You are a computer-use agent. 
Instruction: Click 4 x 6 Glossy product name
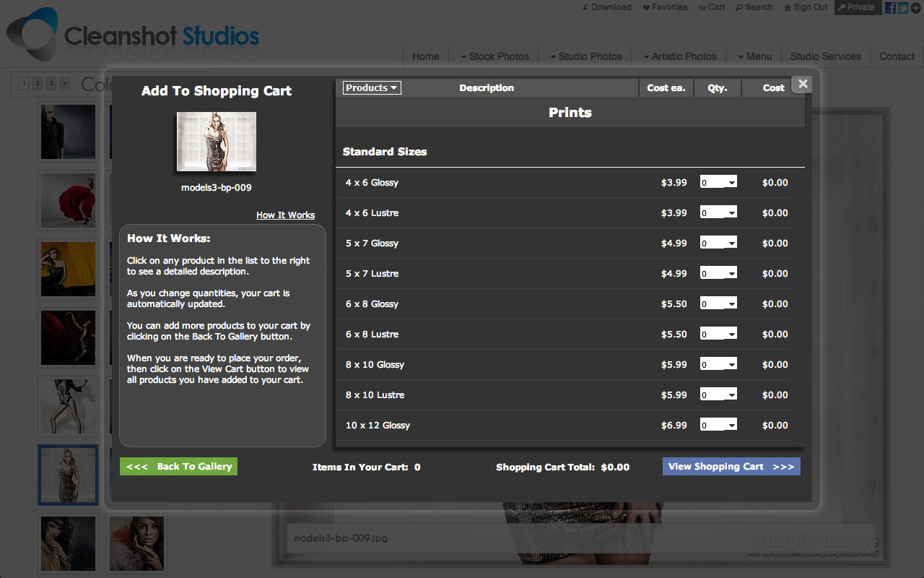coord(372,183)
